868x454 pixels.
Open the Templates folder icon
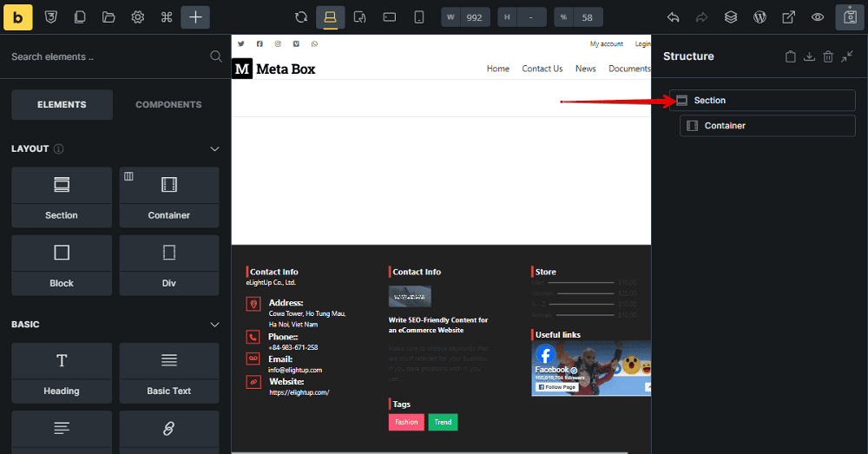coord(108,16)
